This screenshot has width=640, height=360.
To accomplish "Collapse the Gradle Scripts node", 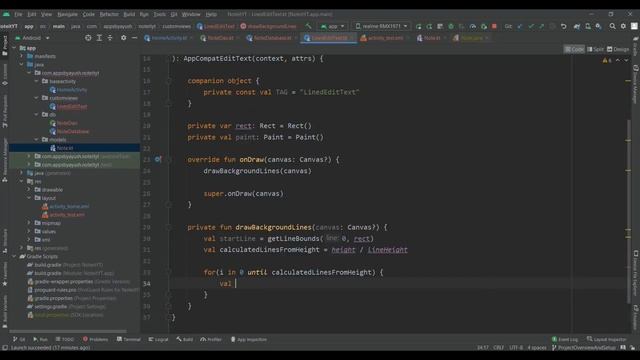I will click(x=14, y=256).
